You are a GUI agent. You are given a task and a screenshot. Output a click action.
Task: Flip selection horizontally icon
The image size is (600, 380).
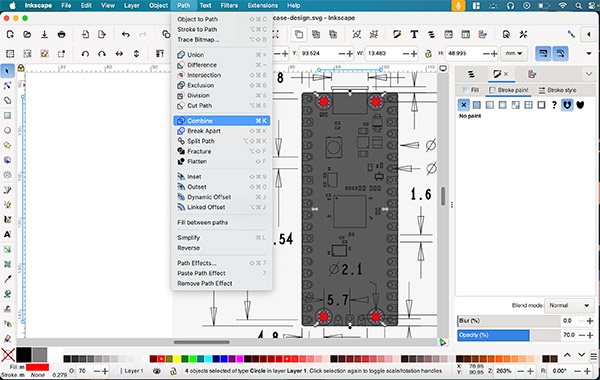[119, 54]
